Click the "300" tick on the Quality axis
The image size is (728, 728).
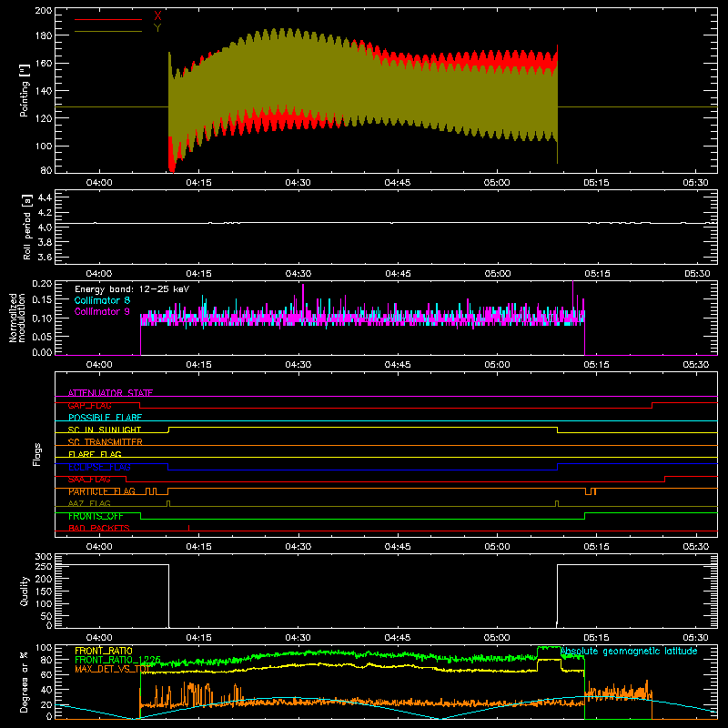coord(44,557)
